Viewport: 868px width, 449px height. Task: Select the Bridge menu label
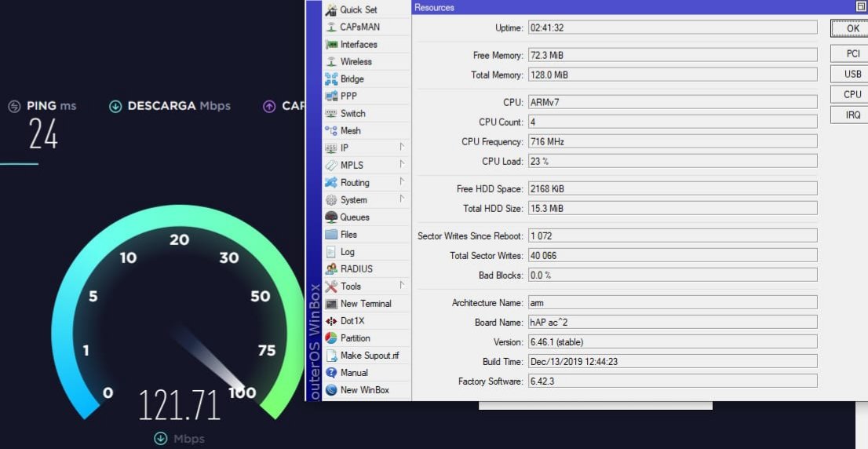[352, 78]
